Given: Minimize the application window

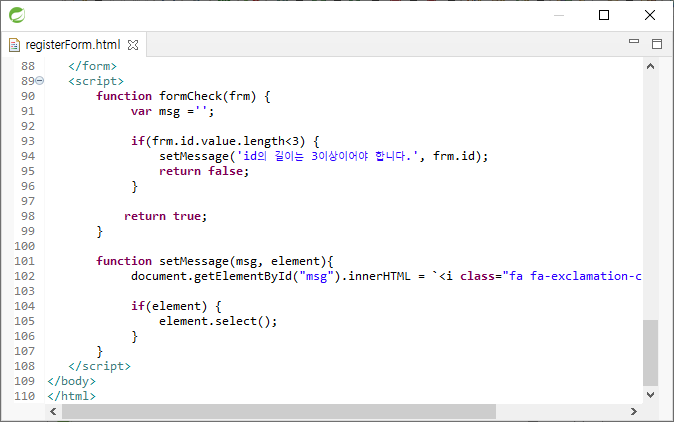Looking at the screenshot, I should 559,15.
